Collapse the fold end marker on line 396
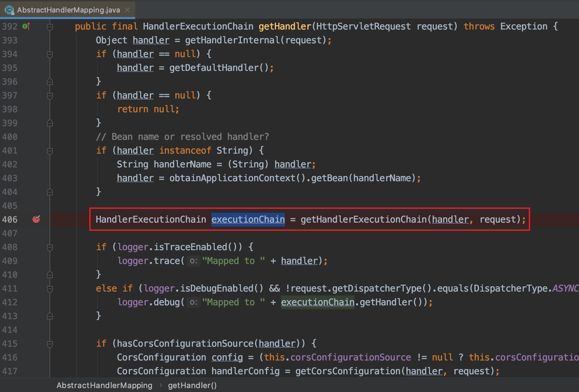The height and width of the screenshot is (392, 579). 50,81
